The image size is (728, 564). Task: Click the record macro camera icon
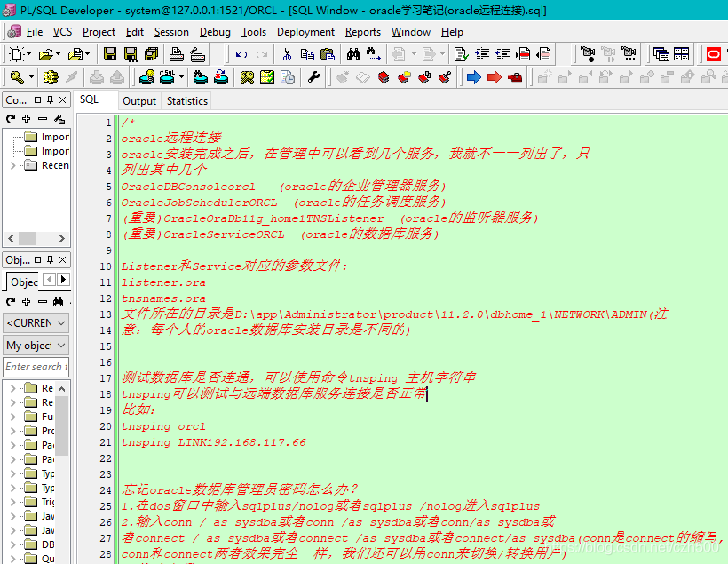point(588,54)
